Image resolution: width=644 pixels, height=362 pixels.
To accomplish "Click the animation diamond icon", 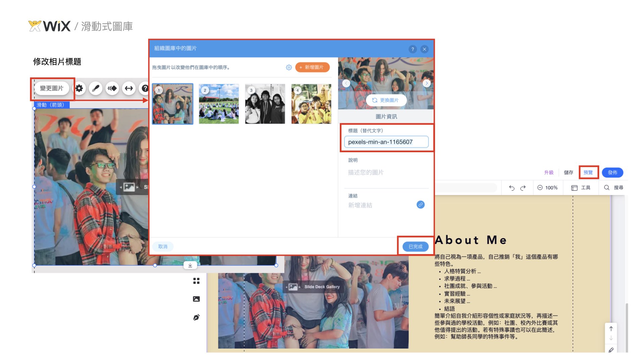I will pyautogui.click(x=112, y=88).
